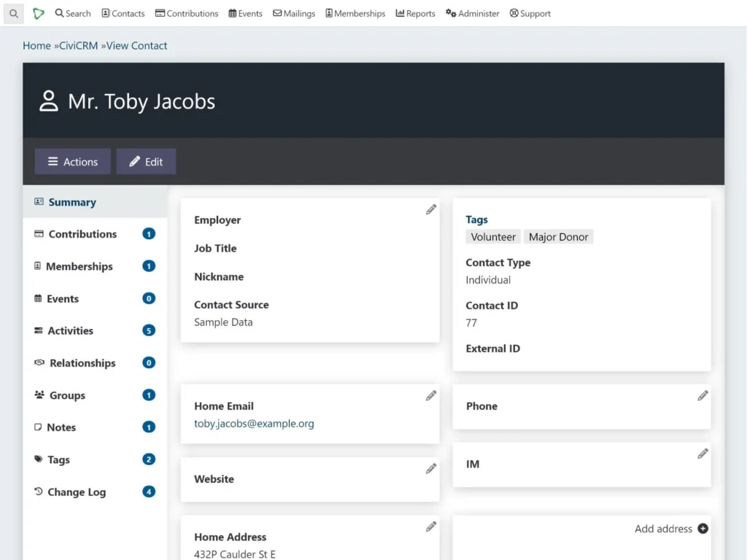Viewport: 747px width, 560px height.
Task: Click the pencil icon on the Phone card
Action: click(703, 395)
